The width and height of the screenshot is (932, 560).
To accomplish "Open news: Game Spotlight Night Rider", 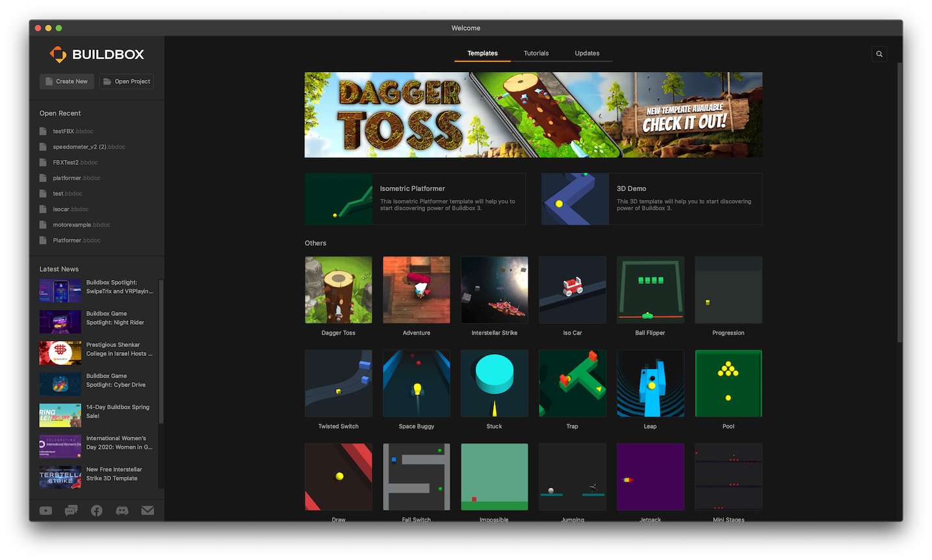I will [97, 322].
